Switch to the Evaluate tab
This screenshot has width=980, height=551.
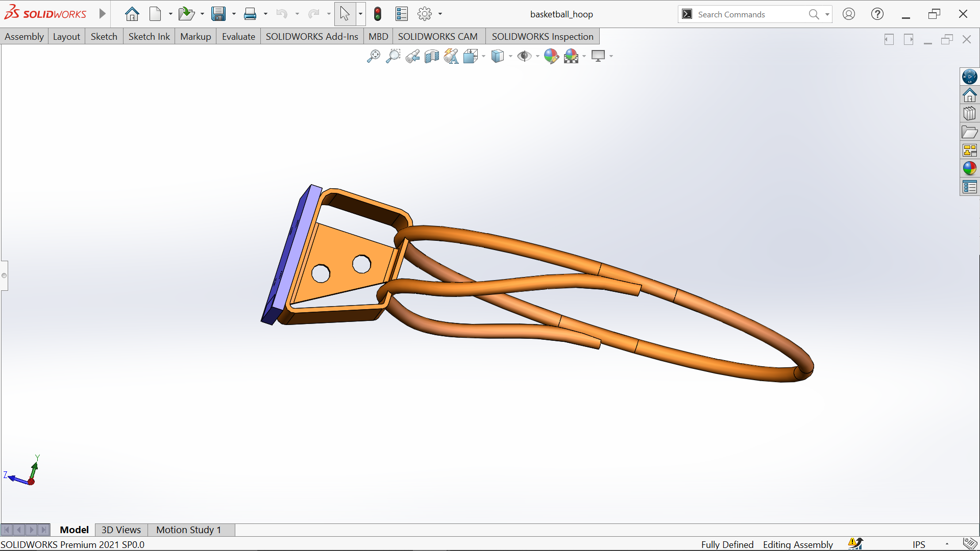click(238, 36)
